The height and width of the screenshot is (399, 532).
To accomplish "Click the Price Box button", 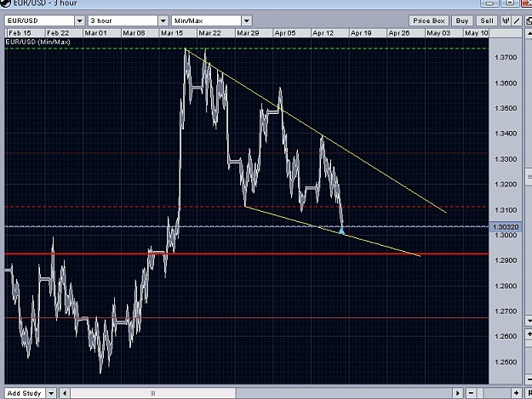I will coord(429,20).
